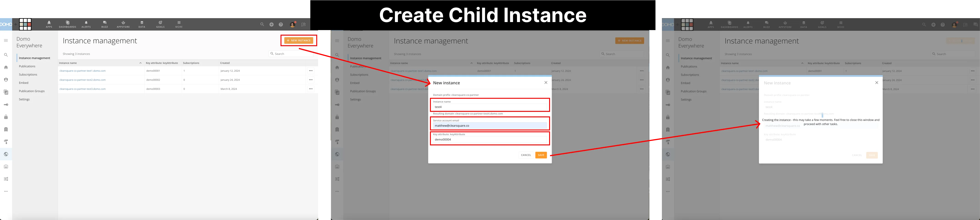
Task: Open the key icon in left screenshot's sidebar
Action: tap(6, 104)
